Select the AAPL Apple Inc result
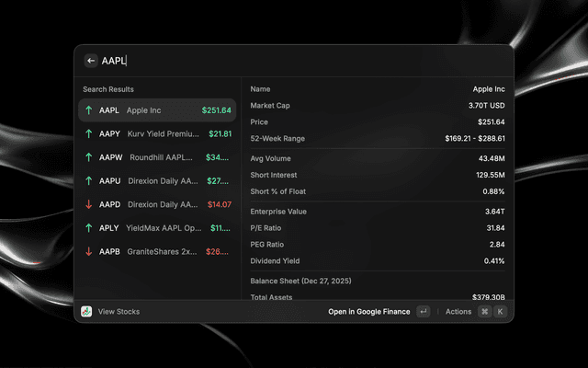 pyautogui.click(x=157, y=110)
